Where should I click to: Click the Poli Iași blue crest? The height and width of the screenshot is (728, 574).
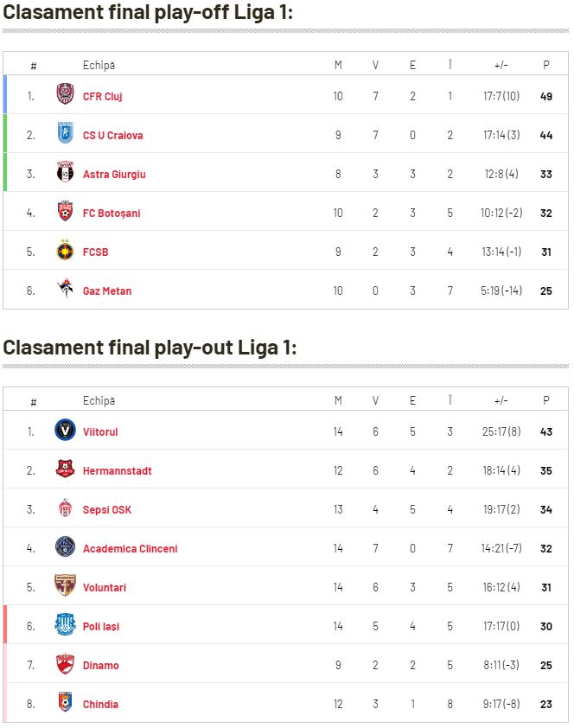(x=65, y=624)
